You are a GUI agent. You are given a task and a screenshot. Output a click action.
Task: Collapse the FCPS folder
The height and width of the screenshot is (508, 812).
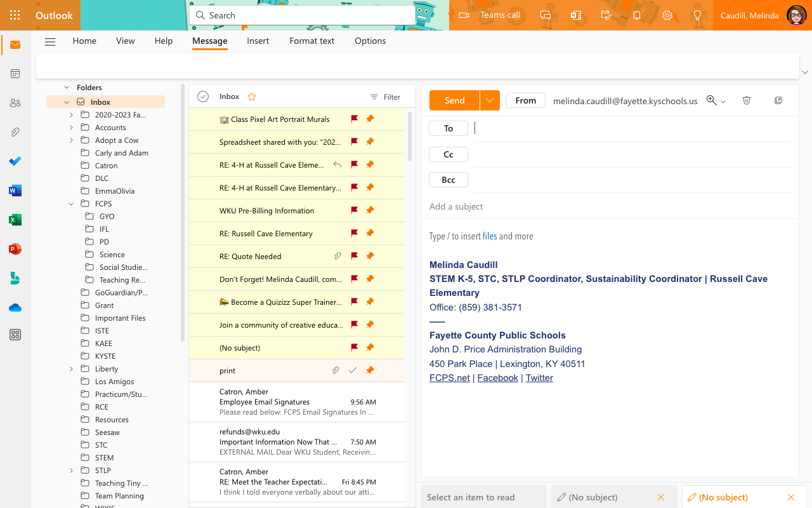[71, 204]
